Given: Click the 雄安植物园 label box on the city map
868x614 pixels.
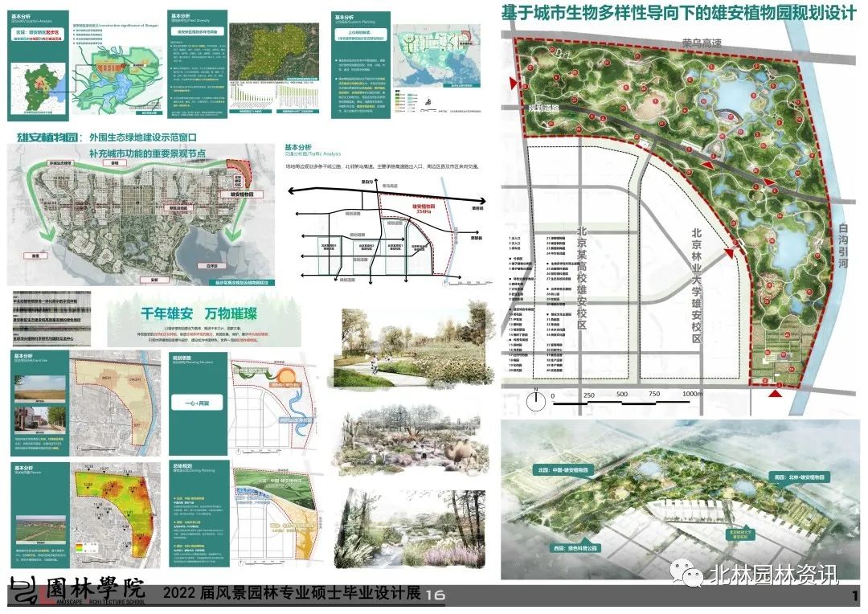Looking at the screenshot, I should pyautogui.click(x=241, y=194).
